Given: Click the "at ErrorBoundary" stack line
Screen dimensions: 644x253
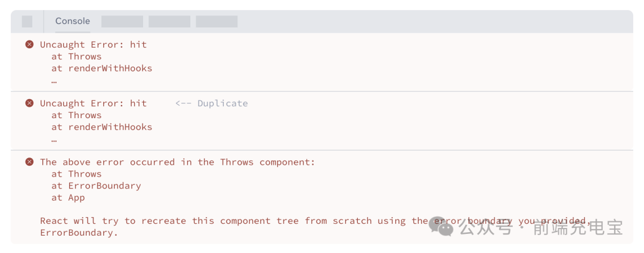Looking at the screenshot, I should coord(96,186).
